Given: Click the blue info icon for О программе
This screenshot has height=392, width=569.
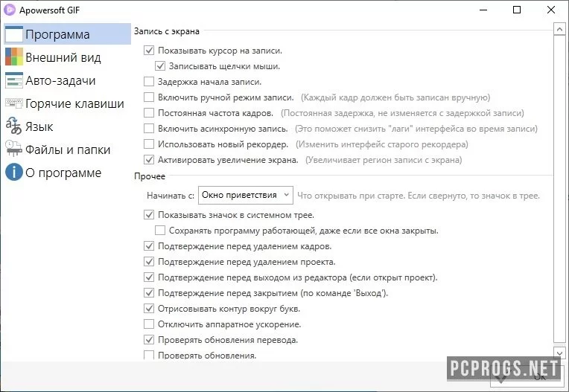Looking at the screenshot, I should 14,172.
